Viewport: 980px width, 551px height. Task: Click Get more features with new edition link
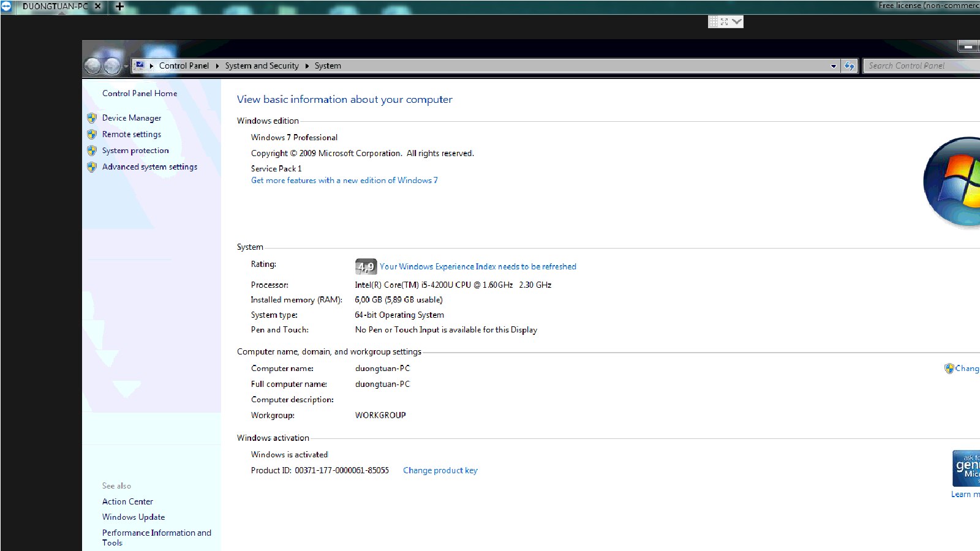(344, 180)
